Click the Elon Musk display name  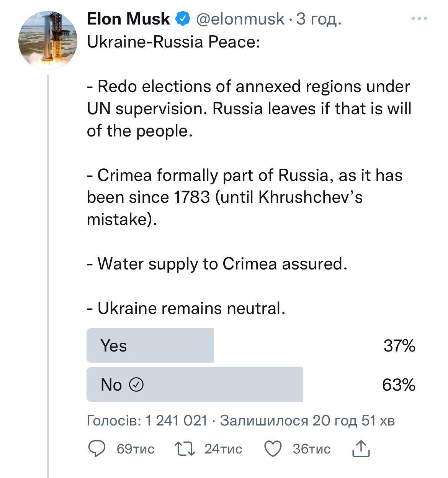pyautogui.click(x=128, y=18)
